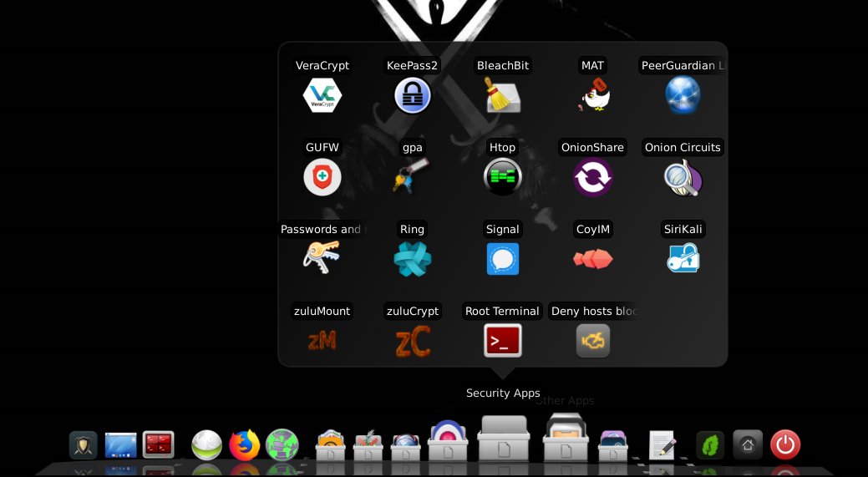
Task: Click the "GUFW" text label
Action: [x=322, y=147]
